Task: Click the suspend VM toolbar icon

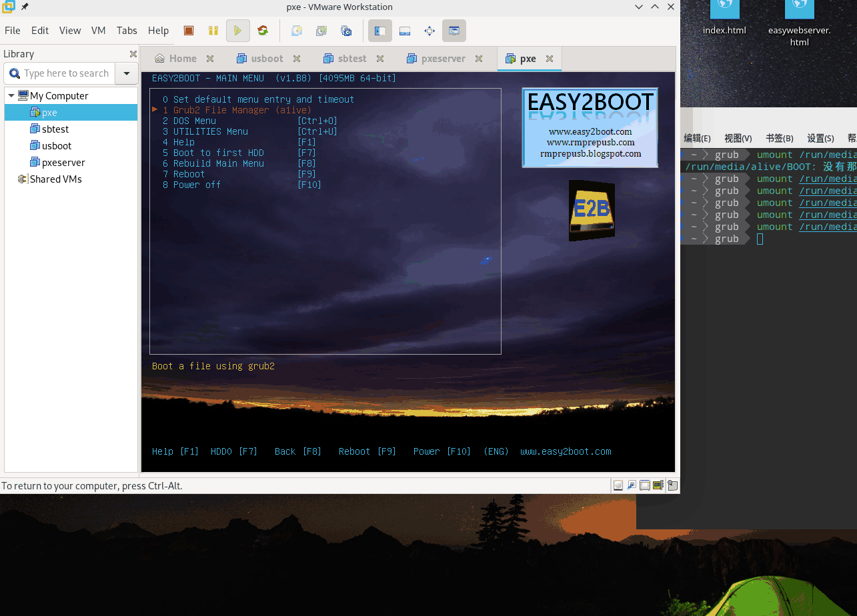Action: [x=213, y=31]
